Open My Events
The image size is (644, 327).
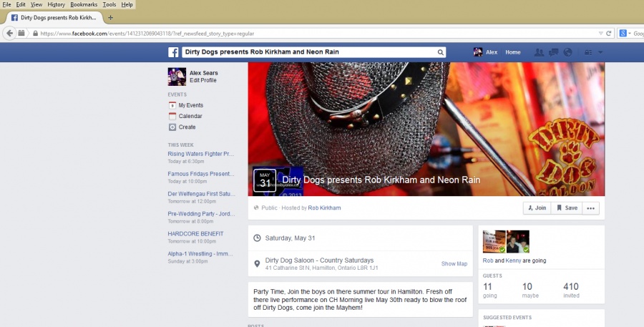click(186, 105)
